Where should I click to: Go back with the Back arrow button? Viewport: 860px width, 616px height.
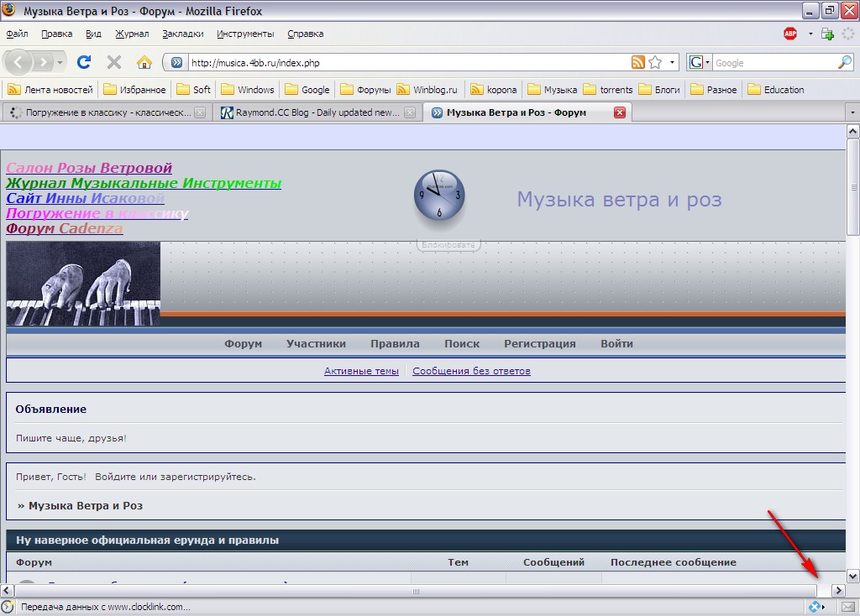(x=18, y=62)
